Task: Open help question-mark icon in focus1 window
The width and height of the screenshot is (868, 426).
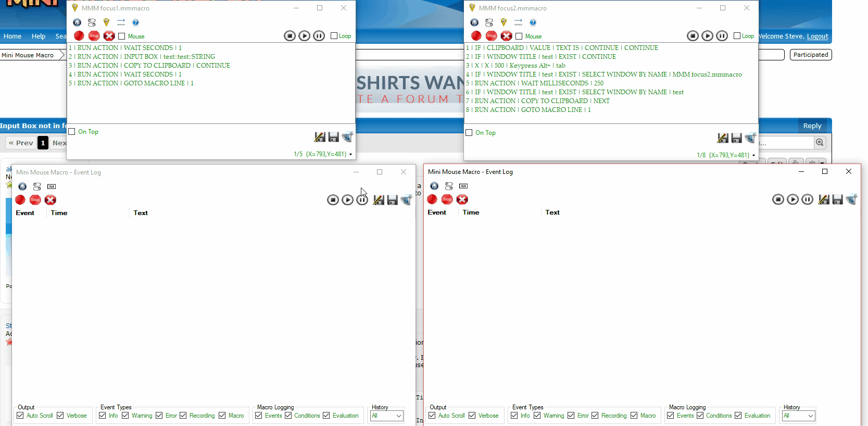Action: pos(135,22)
